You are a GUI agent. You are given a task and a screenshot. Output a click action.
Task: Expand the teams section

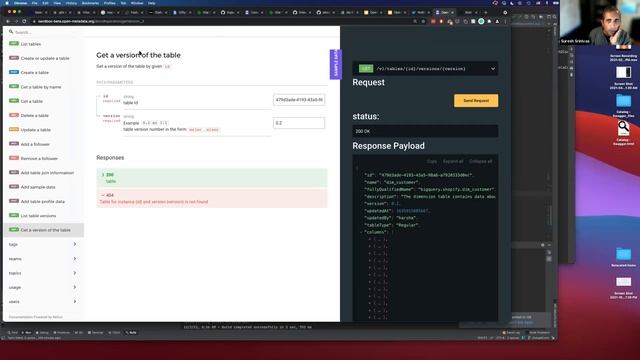pos(43,259)
